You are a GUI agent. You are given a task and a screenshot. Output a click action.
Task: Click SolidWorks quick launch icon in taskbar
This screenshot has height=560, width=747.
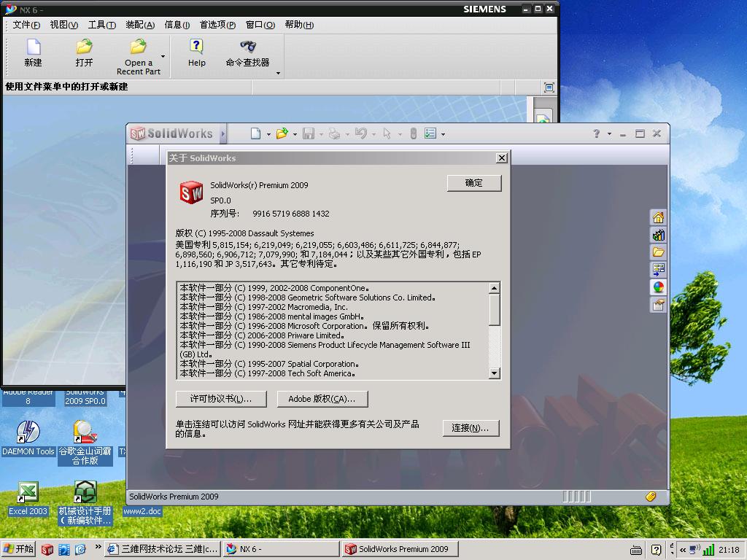tap(47, 550)
